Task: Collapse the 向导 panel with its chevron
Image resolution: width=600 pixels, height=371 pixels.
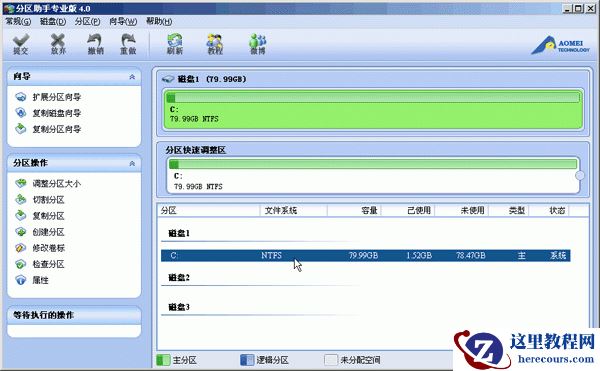Action: 132,77
